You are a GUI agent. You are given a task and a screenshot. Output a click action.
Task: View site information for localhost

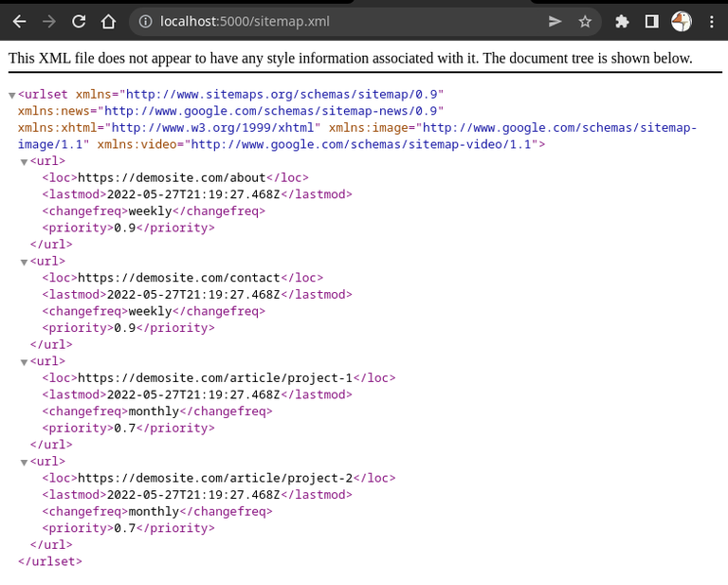coord(145,22)
